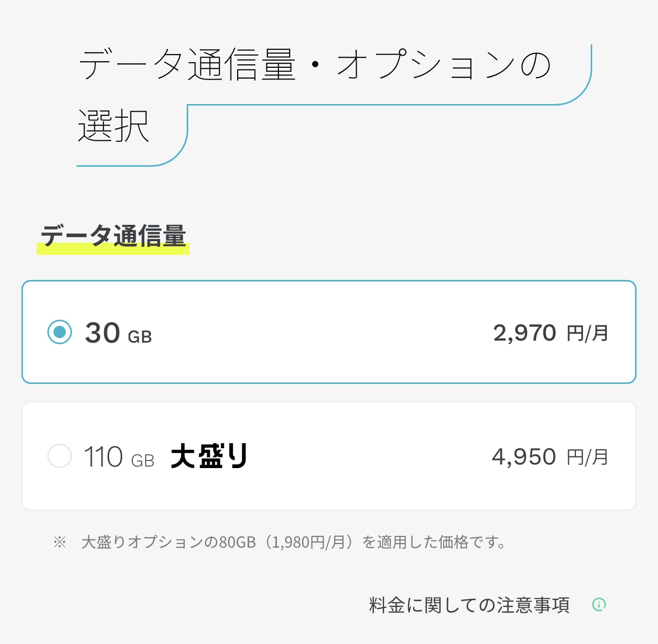Click the 30 GB text label
The image size is (658, 644).
118,333
